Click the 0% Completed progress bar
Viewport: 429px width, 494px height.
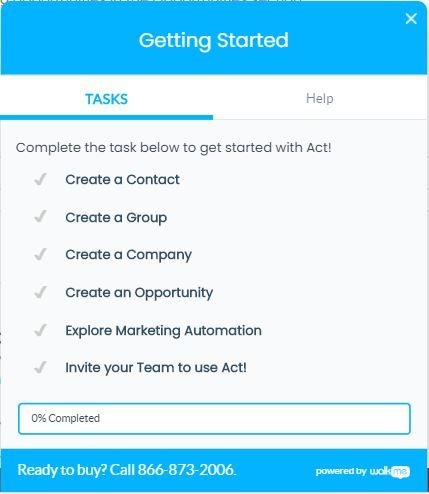tap(214, 419)
